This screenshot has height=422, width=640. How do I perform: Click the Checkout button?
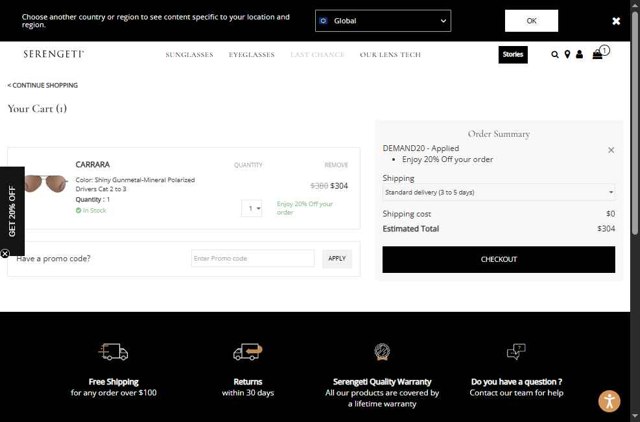point(498,259)
